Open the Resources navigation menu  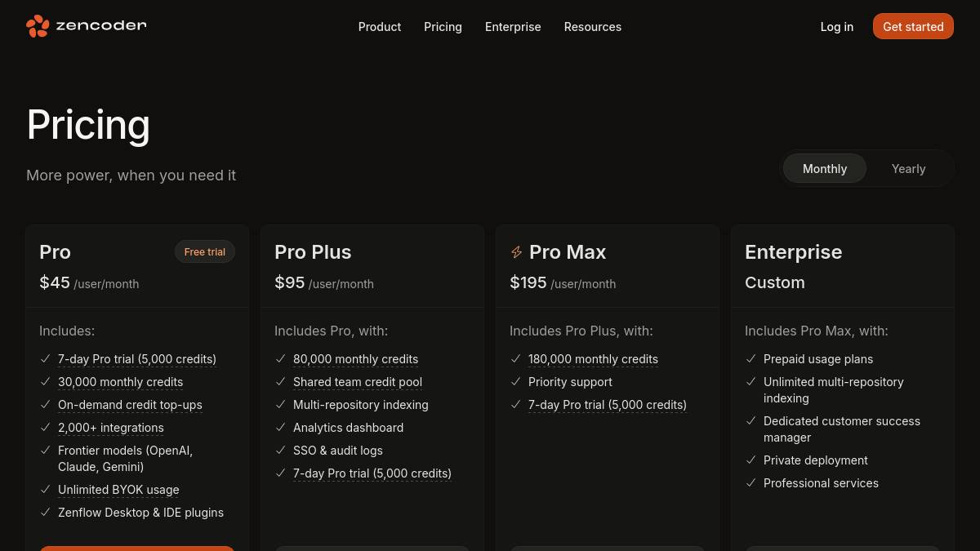click(592, 27)
